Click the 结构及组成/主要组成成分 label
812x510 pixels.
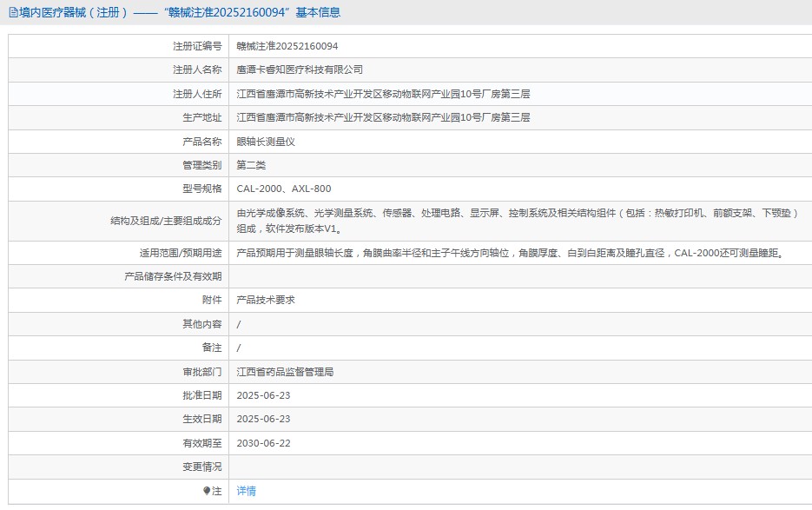(x=166, y=221)
